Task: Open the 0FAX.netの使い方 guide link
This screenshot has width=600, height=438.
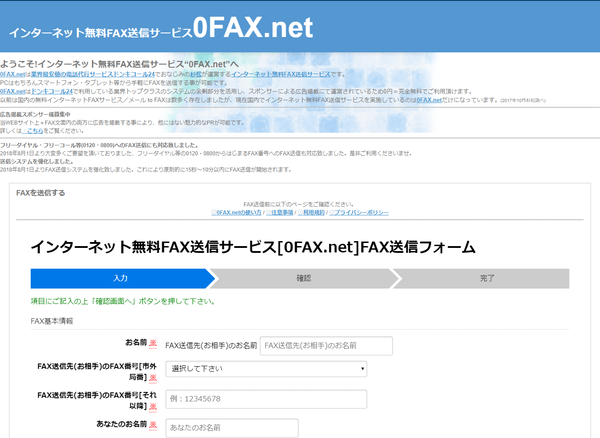Action: (236, 212)
